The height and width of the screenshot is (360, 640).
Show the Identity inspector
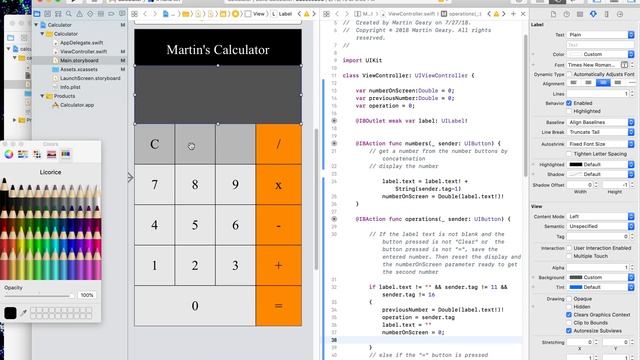coord(580,14)
